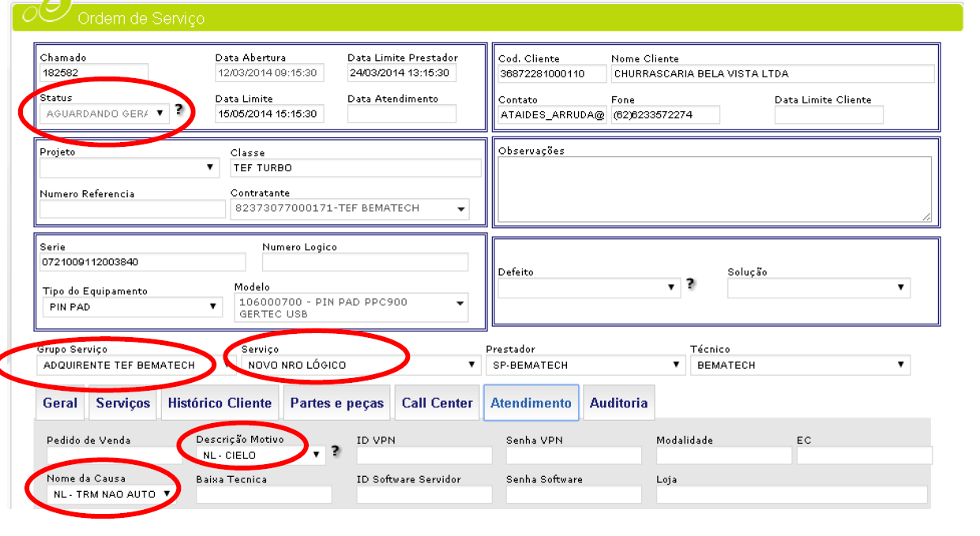
Task: Click the Observações text area
Action: pyautogui.click(x=714, y=189)
